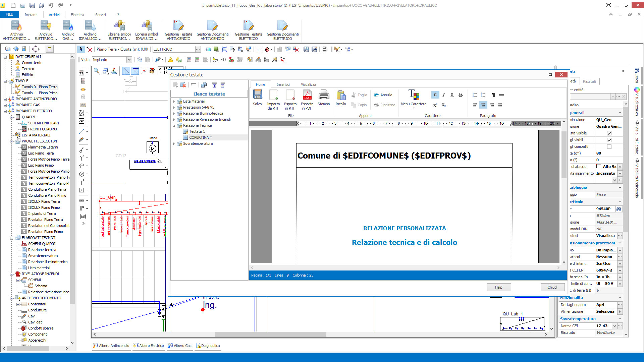The height and width of the screenshot is (362, 644).
Task: Open Libreria simboli ELETTRICI
Action: point(119,30)
